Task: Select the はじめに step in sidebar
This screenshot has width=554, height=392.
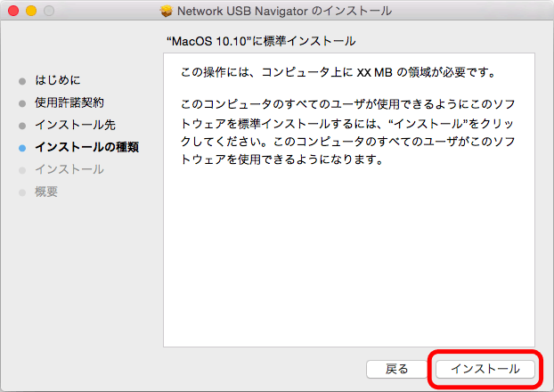Action: click(58, 80)
